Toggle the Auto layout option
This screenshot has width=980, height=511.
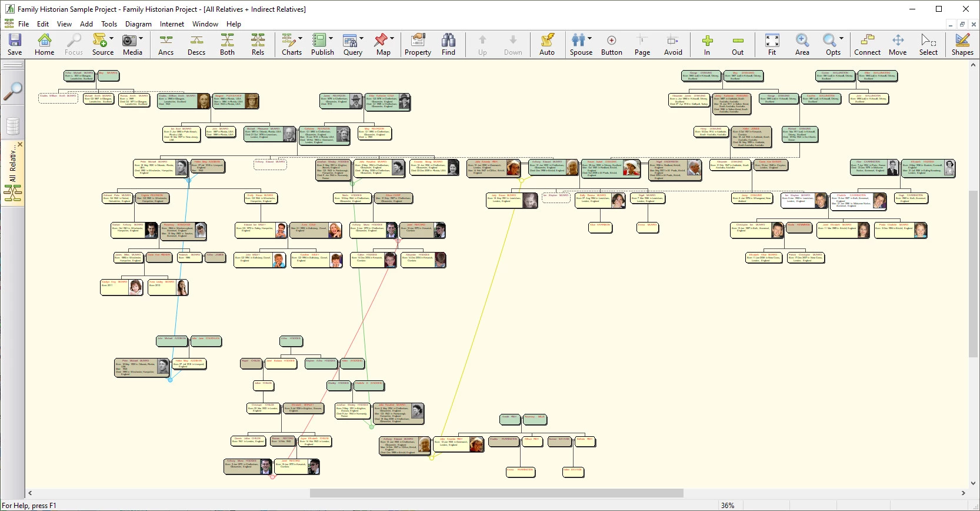[547, 44]
